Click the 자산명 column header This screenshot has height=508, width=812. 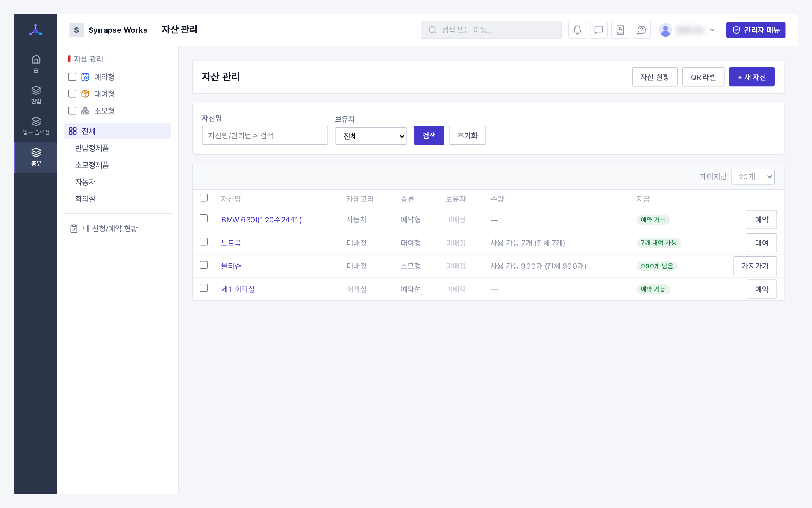pyautogui.click(x=231, y=199)
